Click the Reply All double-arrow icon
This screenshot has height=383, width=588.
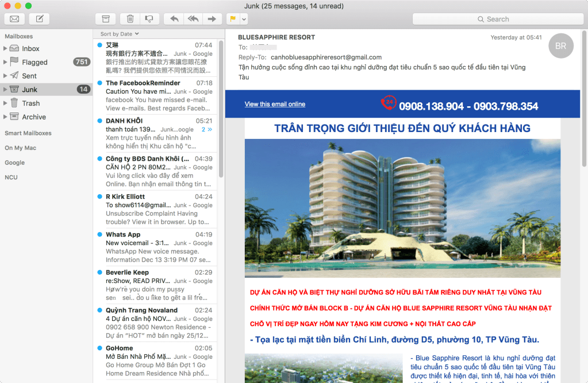coord(193,18)
